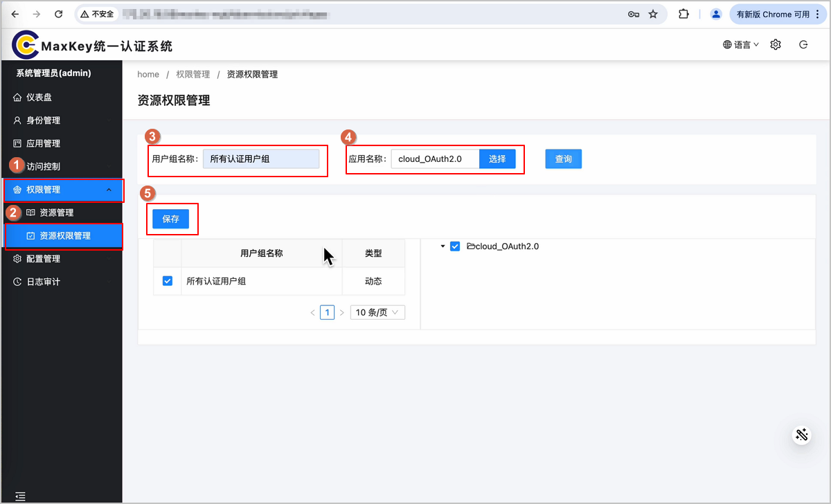Click the 用户组名称 column header
Image resolution: width=831 pixels, height=504 pixels.
[262, 253]
